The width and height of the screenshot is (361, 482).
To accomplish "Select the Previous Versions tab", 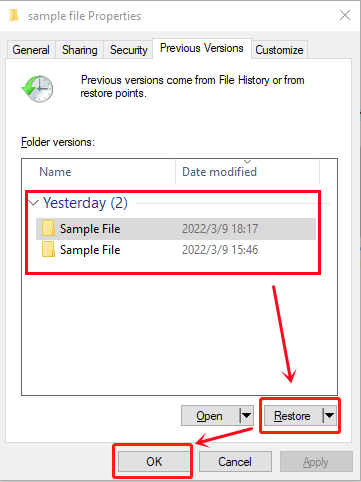I will coord(202,48).
